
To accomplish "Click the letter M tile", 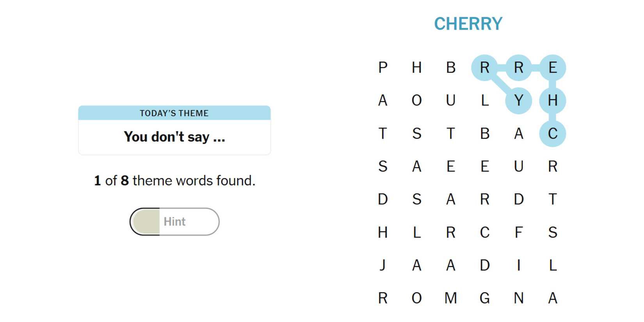I will click(451, 298).
